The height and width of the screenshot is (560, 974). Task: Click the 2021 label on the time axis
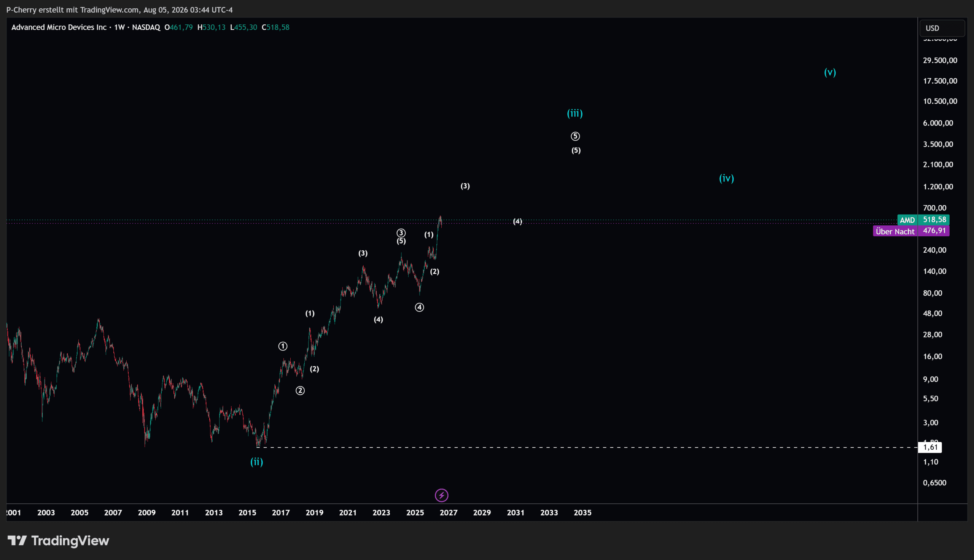tap(348, 513)
